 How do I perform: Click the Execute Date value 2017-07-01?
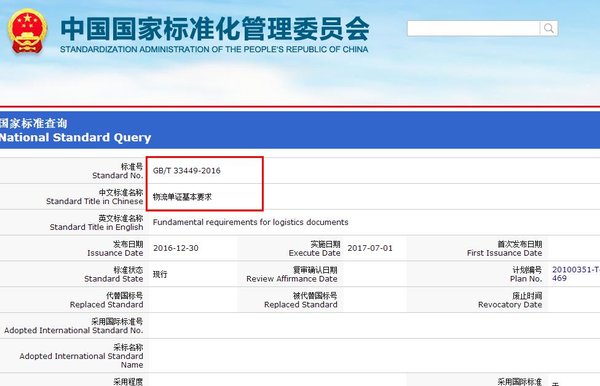pyautogui.click(x=370, y=248)
